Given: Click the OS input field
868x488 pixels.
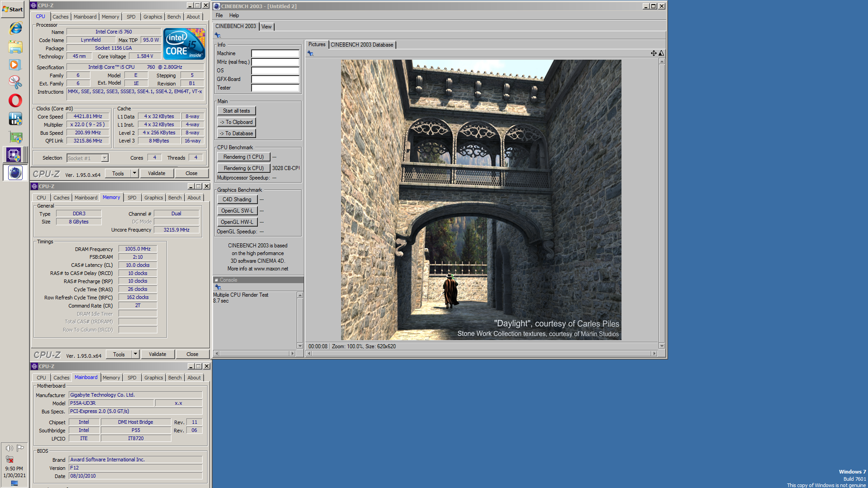Looking at the screenshot, I should tap(275, 71).
